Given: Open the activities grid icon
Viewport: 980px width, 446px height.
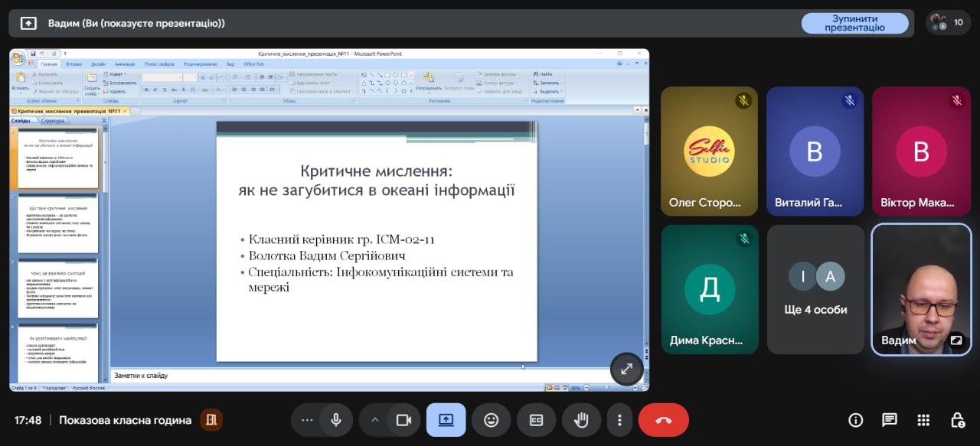Looking at the screenshot, I should tap(923, 420).
